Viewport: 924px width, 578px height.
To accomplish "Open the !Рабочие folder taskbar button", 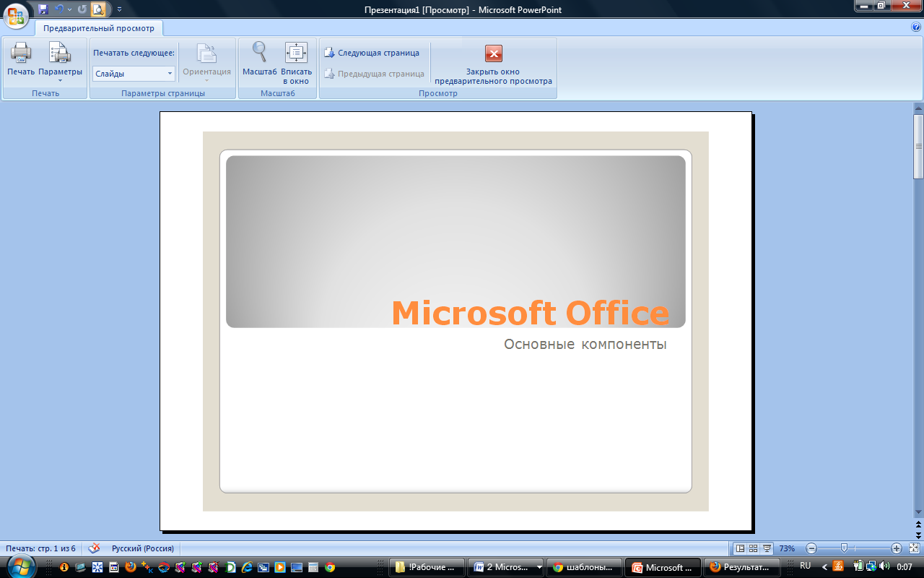I will [x=427, y=567].
